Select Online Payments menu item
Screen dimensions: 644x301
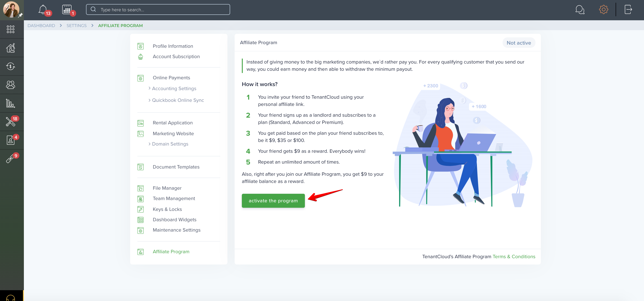(171, 78)
